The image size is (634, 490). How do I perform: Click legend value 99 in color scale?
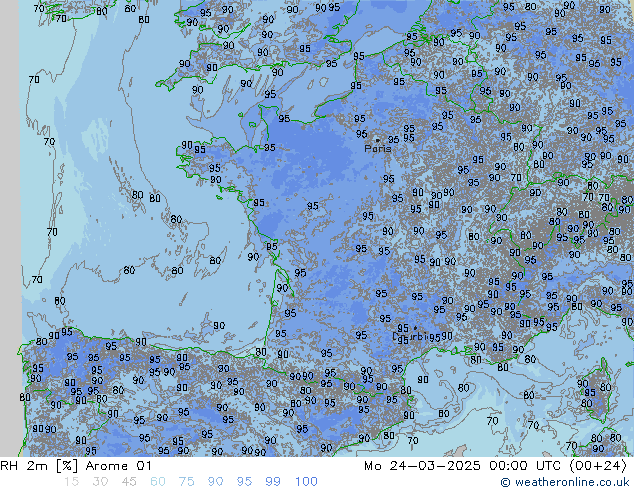pos(273,482)
